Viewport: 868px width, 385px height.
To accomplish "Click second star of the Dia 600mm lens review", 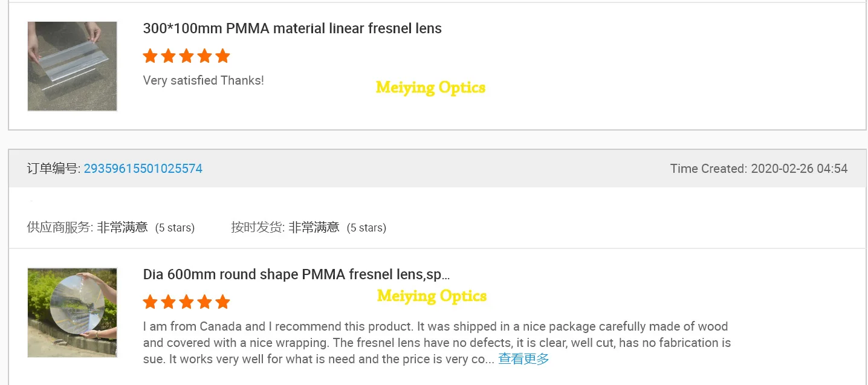I will [x=169, y=302].
